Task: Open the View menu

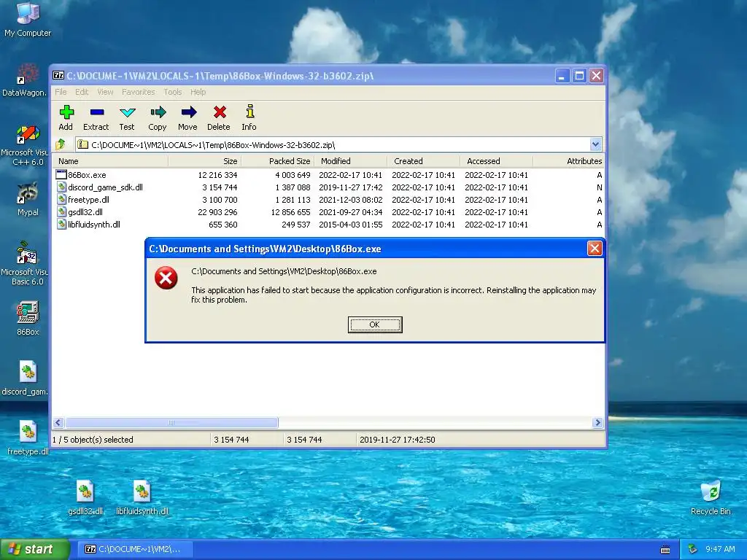Action: [105, 92]
